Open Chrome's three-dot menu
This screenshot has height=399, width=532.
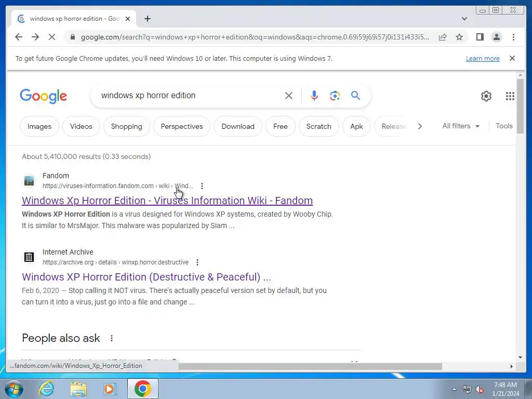pyautogui.click(x=513, y=37)
